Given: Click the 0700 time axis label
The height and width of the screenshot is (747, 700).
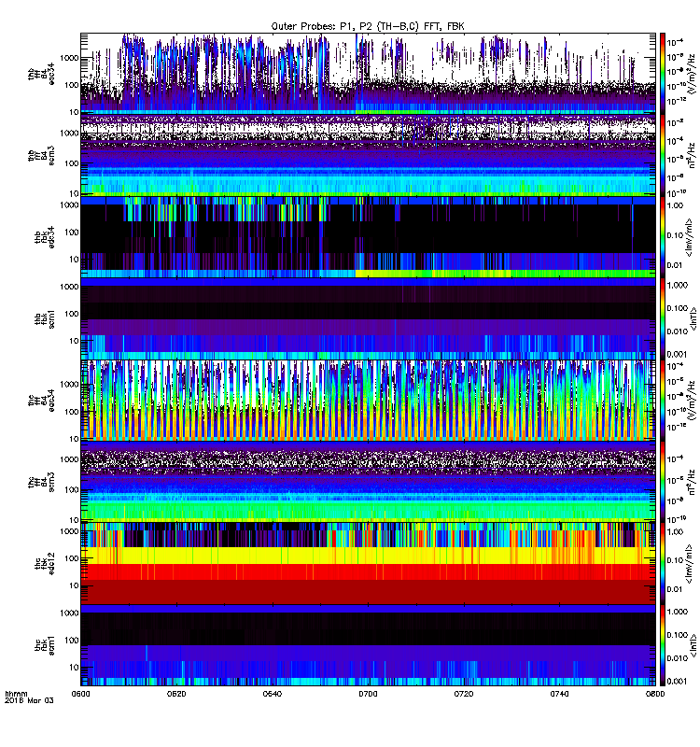Looking at the screenshot, I should pos(368,694).
